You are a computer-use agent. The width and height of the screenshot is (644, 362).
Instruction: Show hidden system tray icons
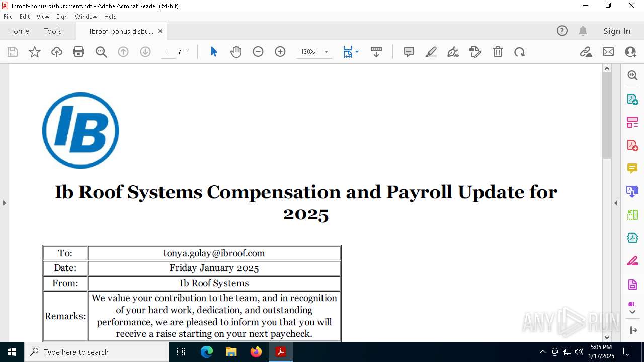[542, 352]
